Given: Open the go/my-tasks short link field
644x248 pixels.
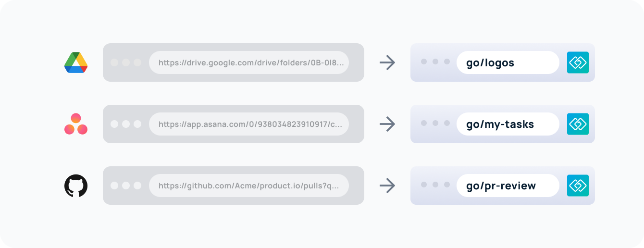Looking at the screenshot, I should coord(508,124).
